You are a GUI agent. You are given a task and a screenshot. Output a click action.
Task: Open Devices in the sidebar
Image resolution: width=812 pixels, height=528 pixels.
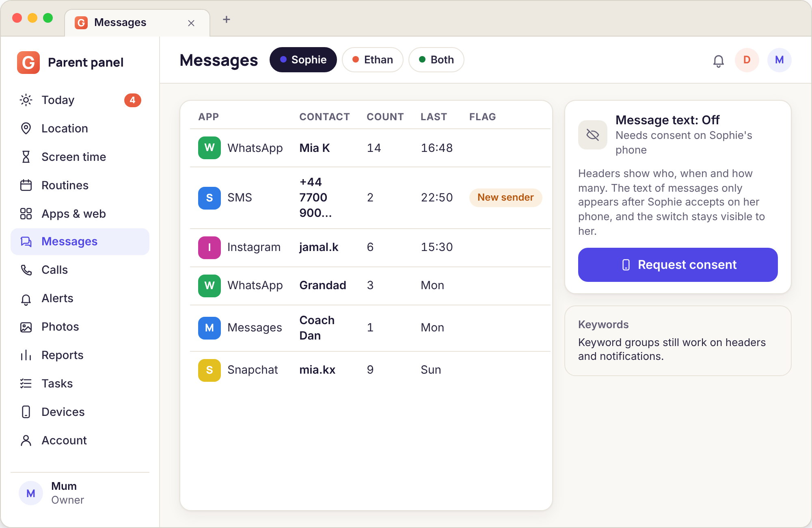tap(80, 412)
